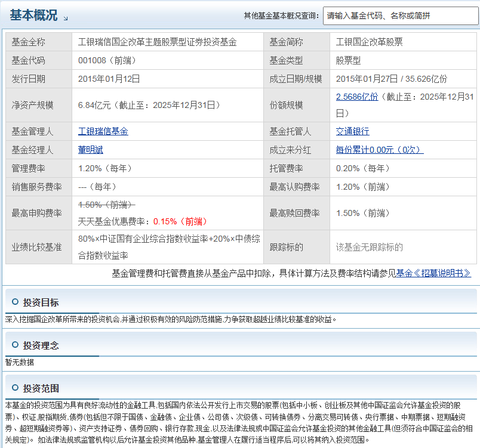The width and height of the screenshot is (480, 448).
Task: Select the investment scope paragraph starting 本基金的投资范围
Action: tap(239, 422)
